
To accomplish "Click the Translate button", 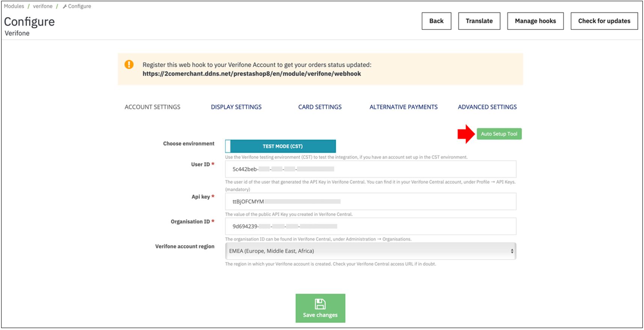I will (x=479, y=21).
